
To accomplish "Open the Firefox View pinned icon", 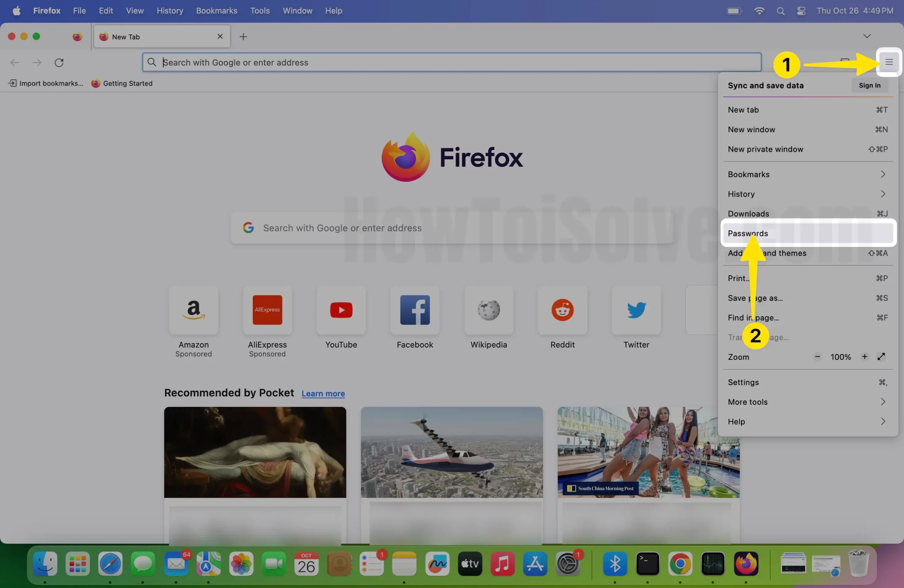I will (x=77, y=36).
